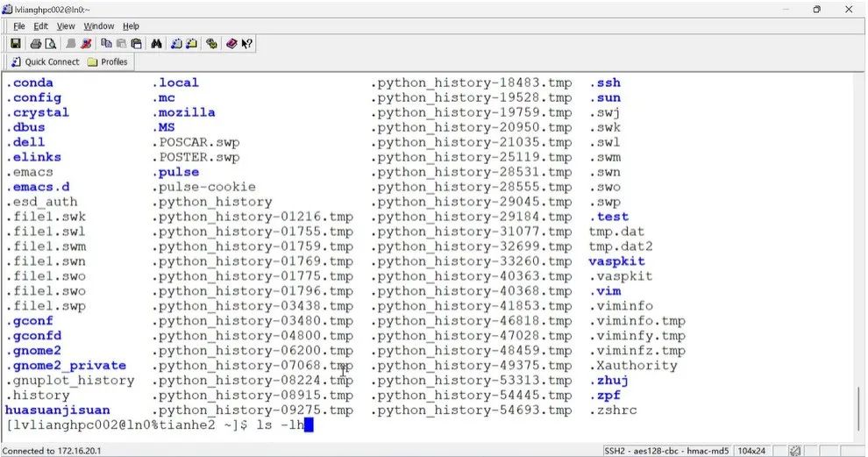Click the '.viminfo.tmp' file name
The height and width of the screenshot is (457, 868).
pos(637,321)
